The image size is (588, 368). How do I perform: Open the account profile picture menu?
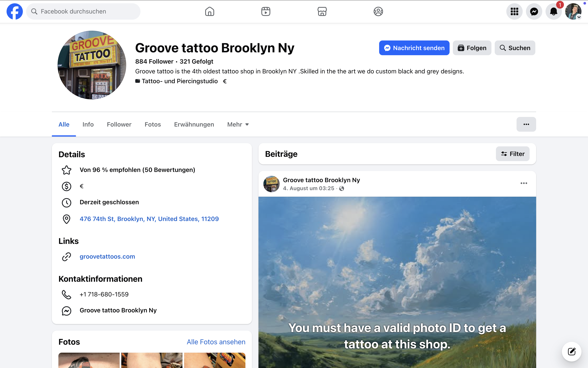click(x=573, y=11)
